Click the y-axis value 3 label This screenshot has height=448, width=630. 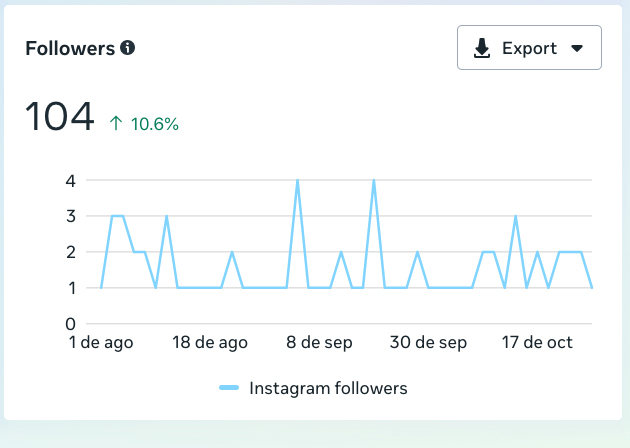71,216
